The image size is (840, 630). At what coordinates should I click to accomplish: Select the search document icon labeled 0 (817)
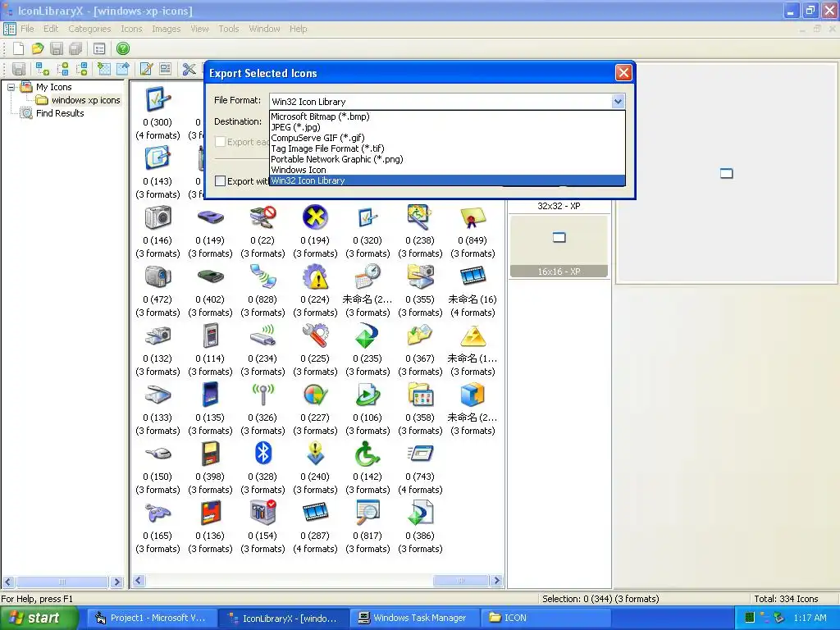coord(367,513)
